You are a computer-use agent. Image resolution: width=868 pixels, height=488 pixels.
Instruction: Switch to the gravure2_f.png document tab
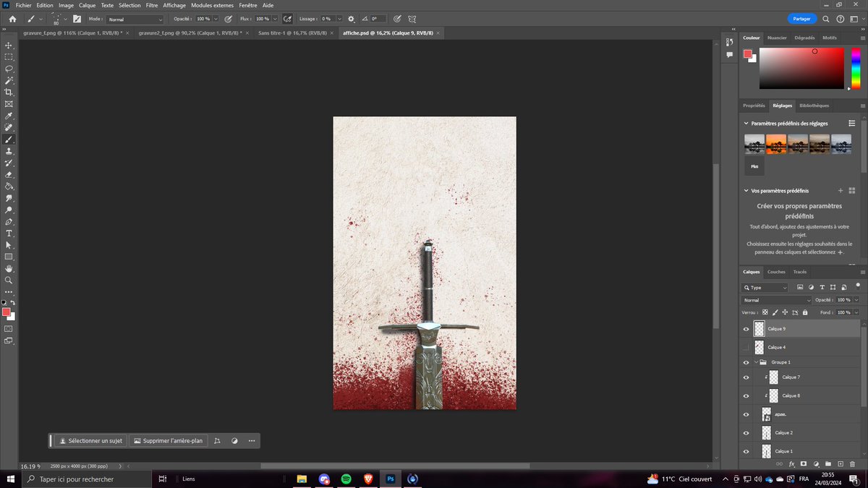(191, 33)
